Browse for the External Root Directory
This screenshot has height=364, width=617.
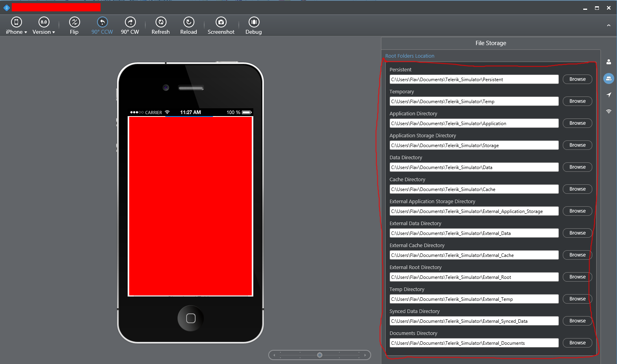coord(577,277)
